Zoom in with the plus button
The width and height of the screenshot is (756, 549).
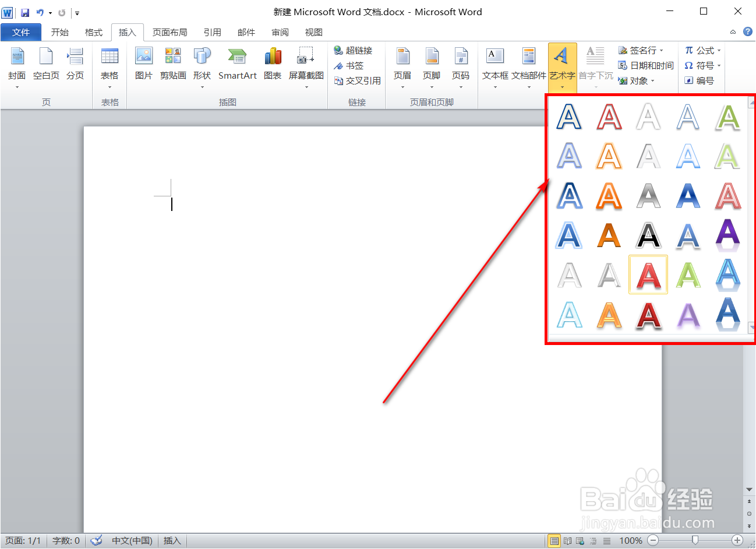coord(737,541)
